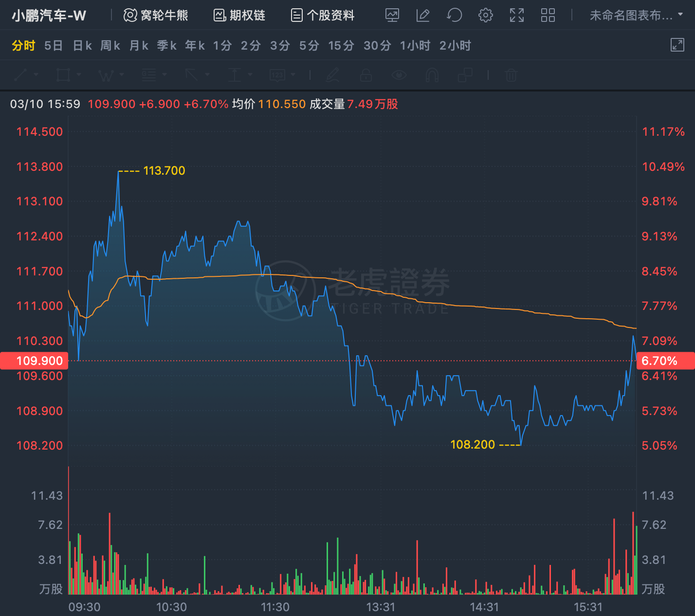Open the chart comparison icon

392,16
